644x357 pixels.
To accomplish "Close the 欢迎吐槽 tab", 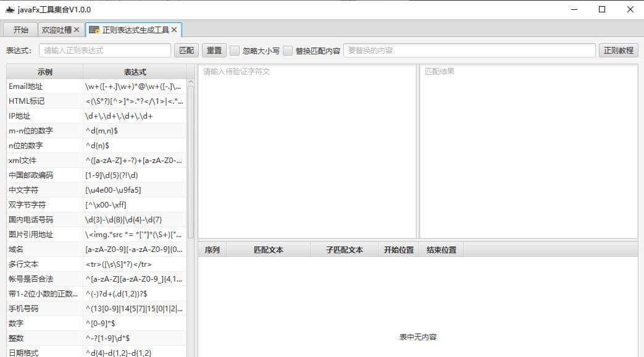I will (x=78, y=28).
